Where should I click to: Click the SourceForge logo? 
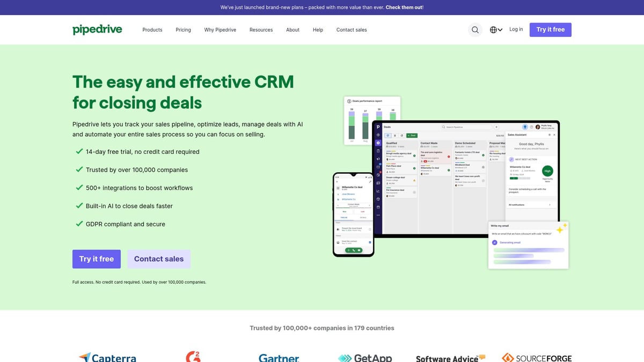click(x=537, y=358)
